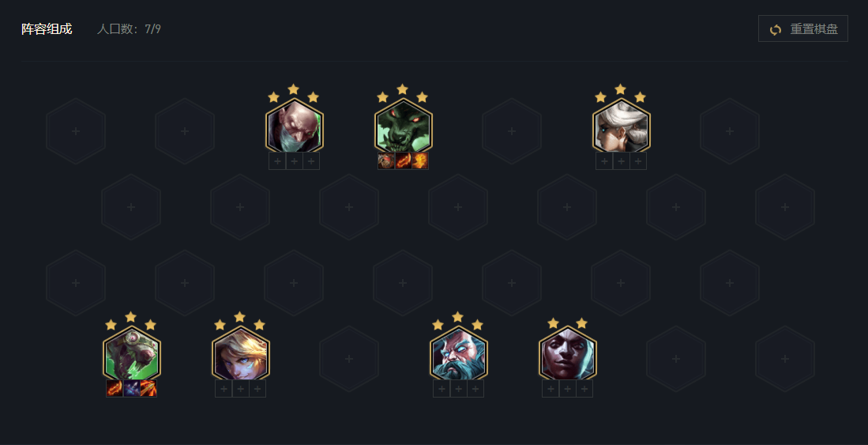Add item to Camille's middle empty slot
Screen dimensions: 868x445
621,161
